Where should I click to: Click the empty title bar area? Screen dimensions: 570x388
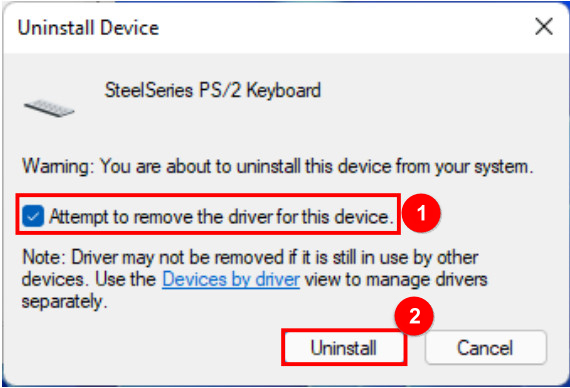[345, 27]
